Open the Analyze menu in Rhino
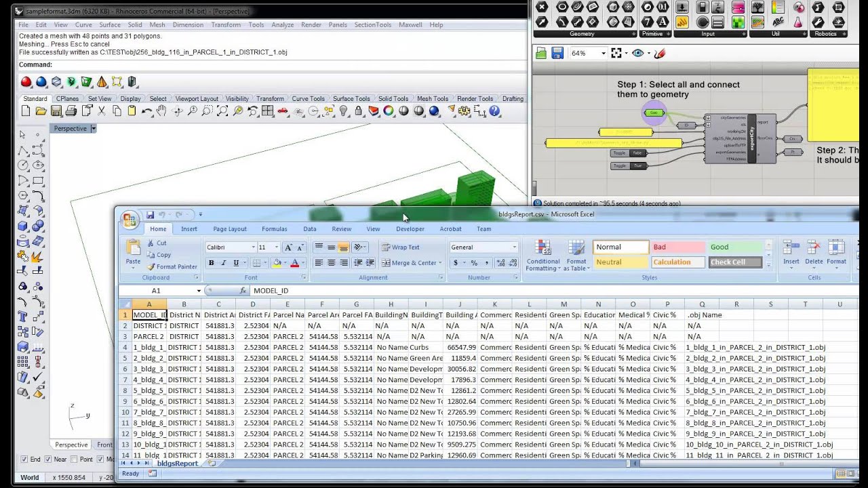The width and height of the screenshot is (868, 488). (x=282, y=24)
